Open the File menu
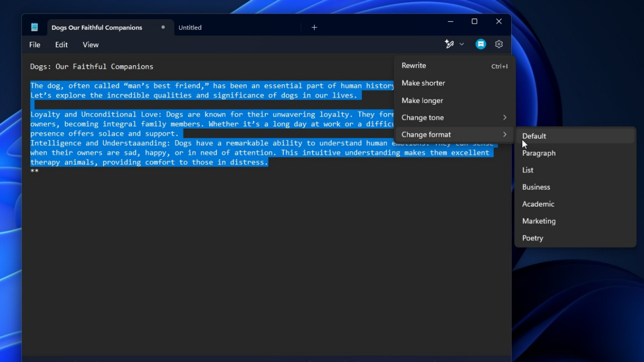The width and height of the screenshot is (644, 362). (35, 45)
